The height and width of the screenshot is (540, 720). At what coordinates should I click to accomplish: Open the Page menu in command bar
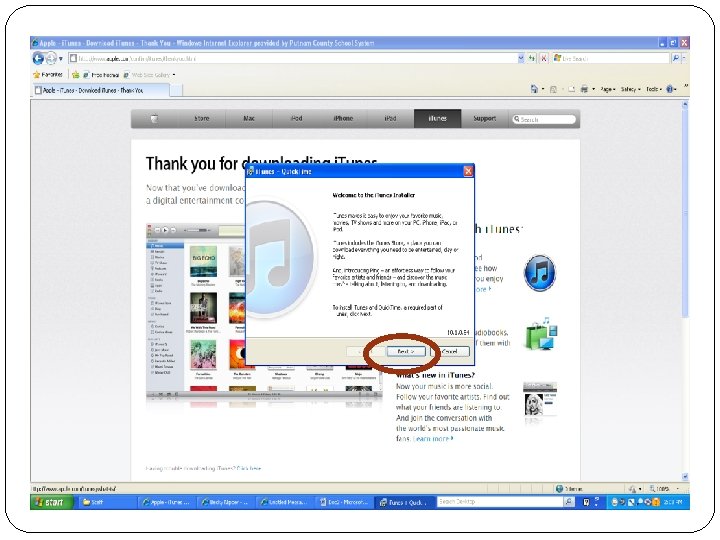point(608,89)
